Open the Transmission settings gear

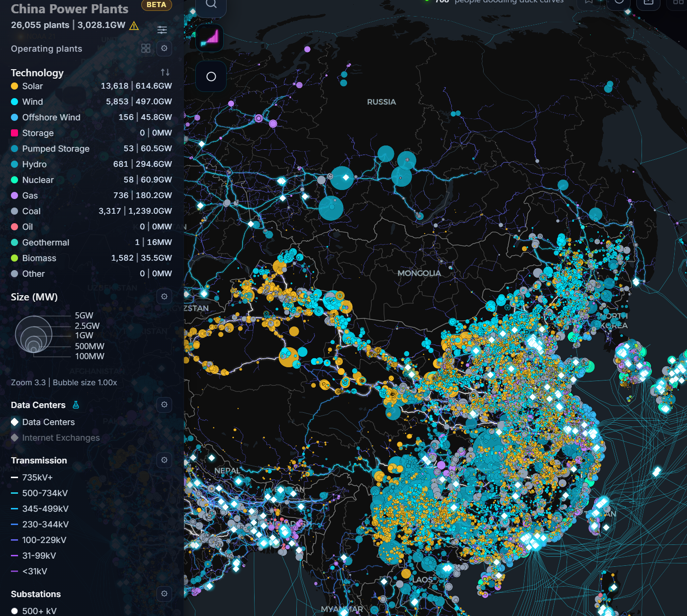pyautogui.click(x=164, y=460)
